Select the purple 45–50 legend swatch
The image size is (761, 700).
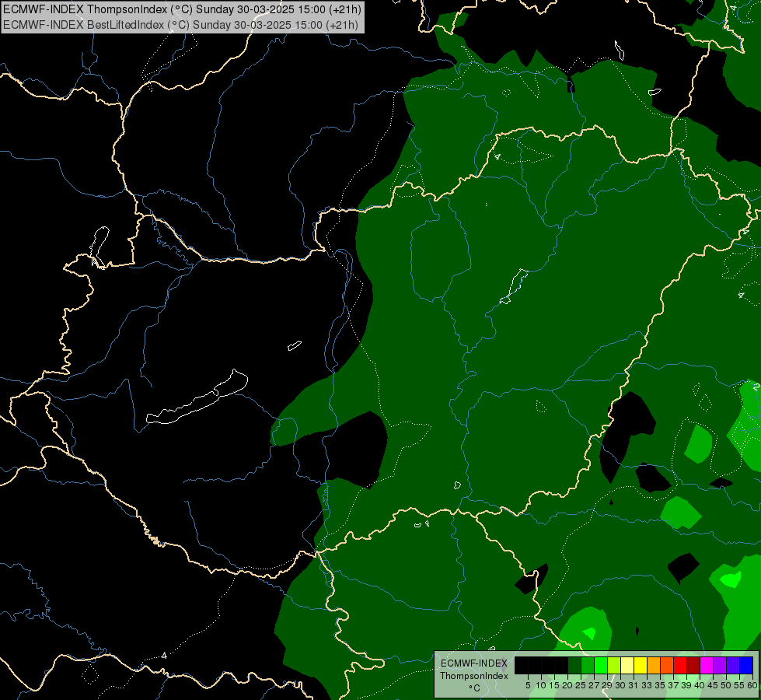tap(720, 665)
